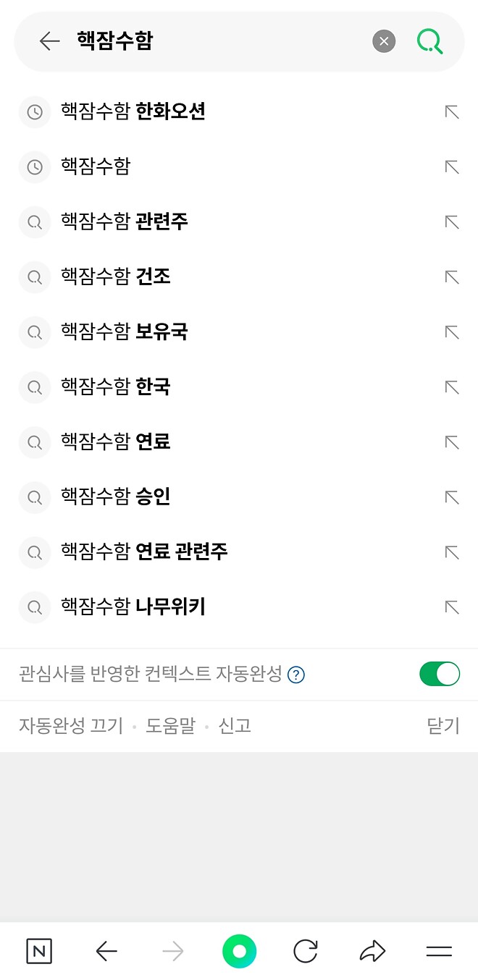Viewport: 478px width, 980px height.
Task: Open the share icon in bottom bar
Action: (x=372, y=951)
